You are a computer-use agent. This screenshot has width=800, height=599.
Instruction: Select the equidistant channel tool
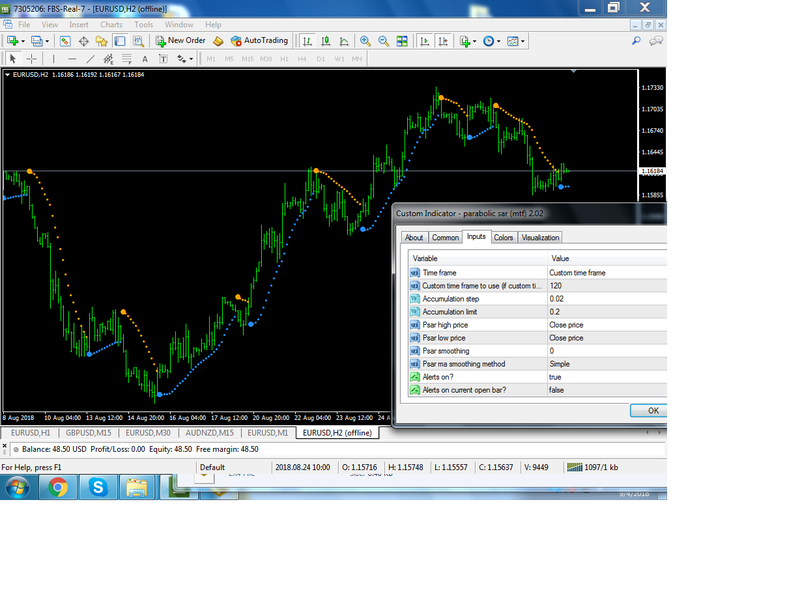(108, 59)
